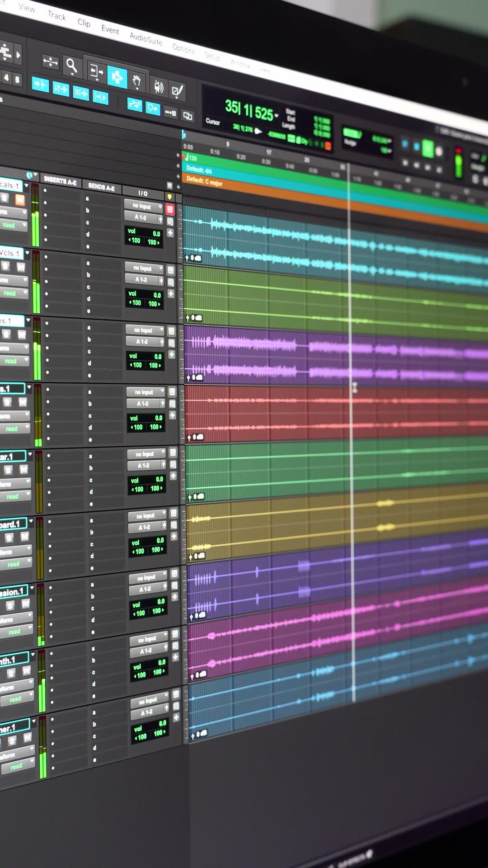The width and height of the screenshot is (488, 868).
Task: Open the Track menu
Action: point(56,15)
